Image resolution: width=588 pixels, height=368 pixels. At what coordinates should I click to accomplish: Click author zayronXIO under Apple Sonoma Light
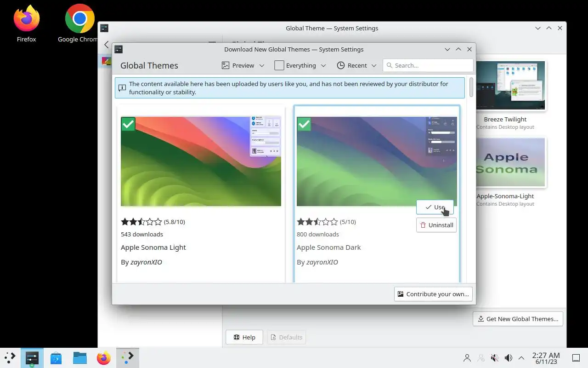[x=146, y=262]
